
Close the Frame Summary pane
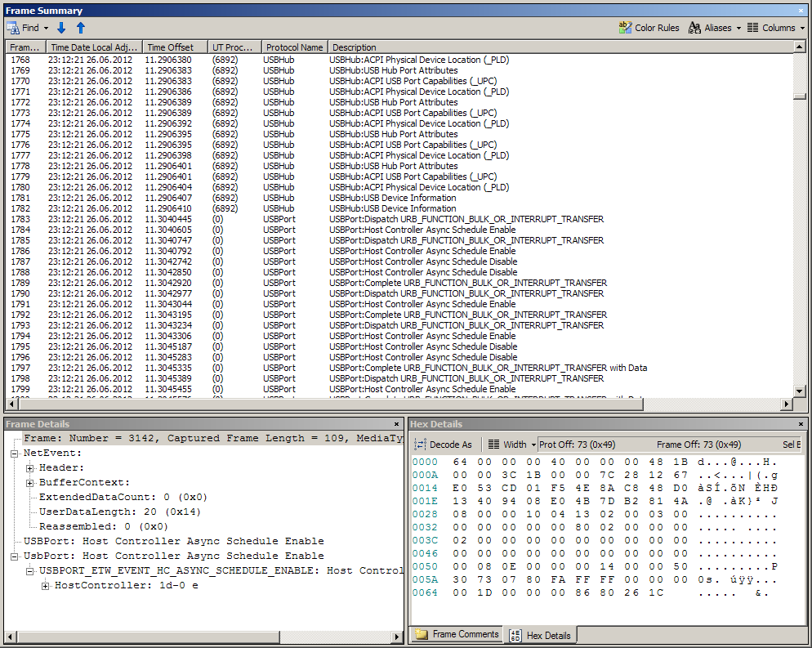(801, 11)
